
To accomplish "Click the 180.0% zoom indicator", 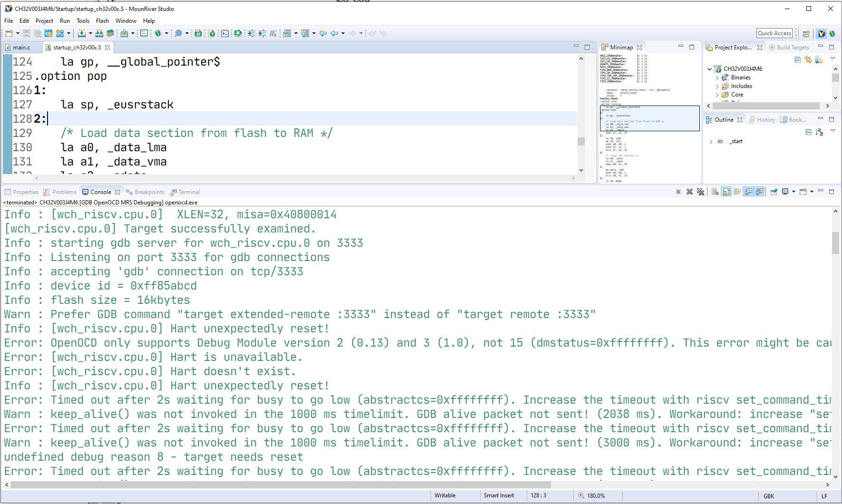I will pyautogui.click(x=596, y=495).
